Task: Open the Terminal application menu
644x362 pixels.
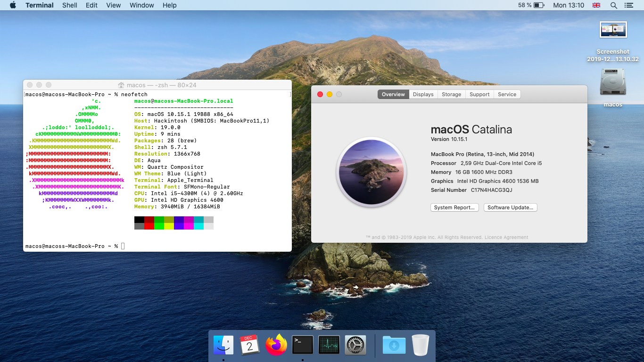Action: (x=40, y=5)
